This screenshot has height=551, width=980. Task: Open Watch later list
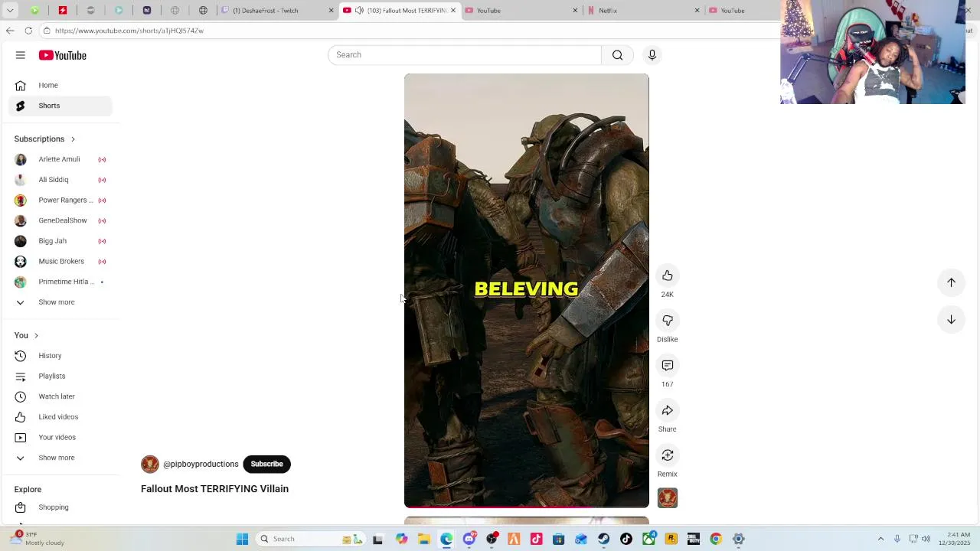[x=60, y=396]
